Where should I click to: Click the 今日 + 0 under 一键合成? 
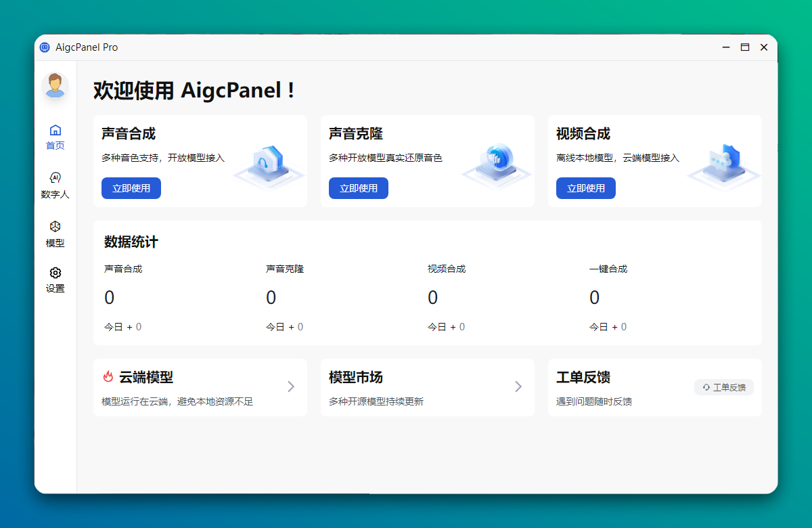tap(608, 327)
